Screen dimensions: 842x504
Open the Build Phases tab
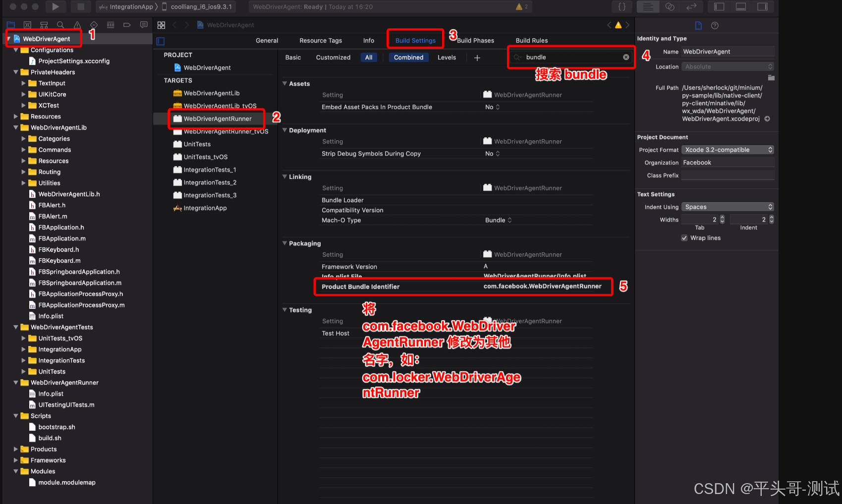coord(475,41)
